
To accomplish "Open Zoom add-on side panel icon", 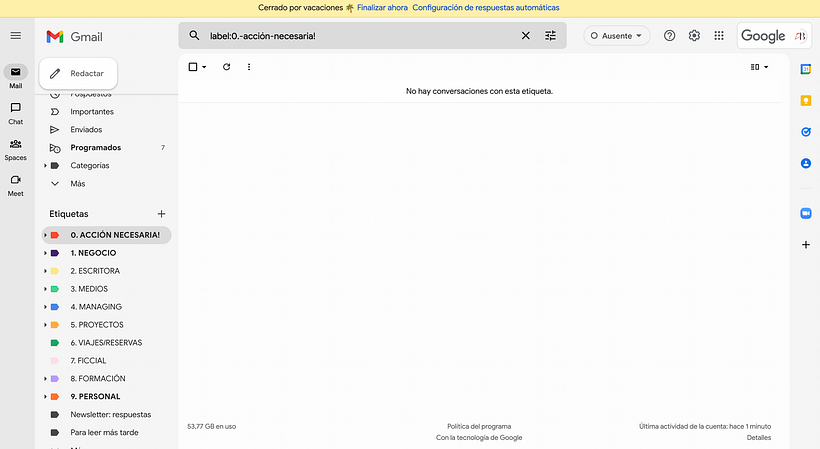I will [x=806, y=213].
